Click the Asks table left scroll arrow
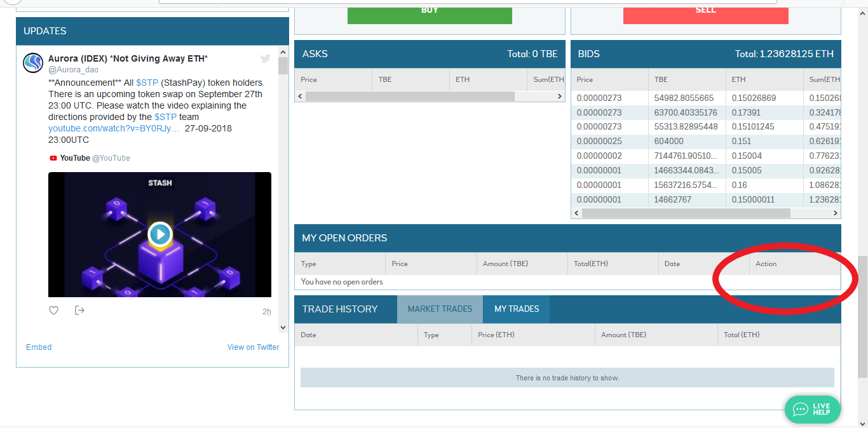Screen dimensions: 868x428 (x=299, y=97)
